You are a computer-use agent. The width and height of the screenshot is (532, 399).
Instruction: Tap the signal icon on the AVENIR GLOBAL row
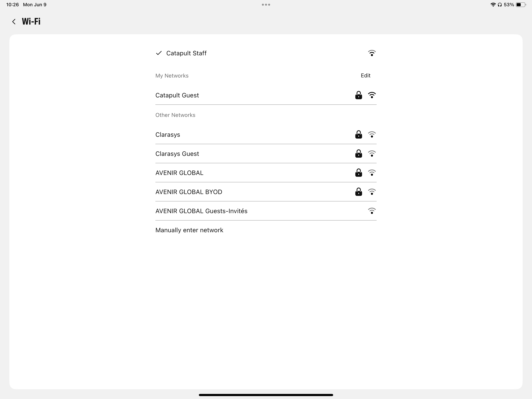click(x=372, y=173)
